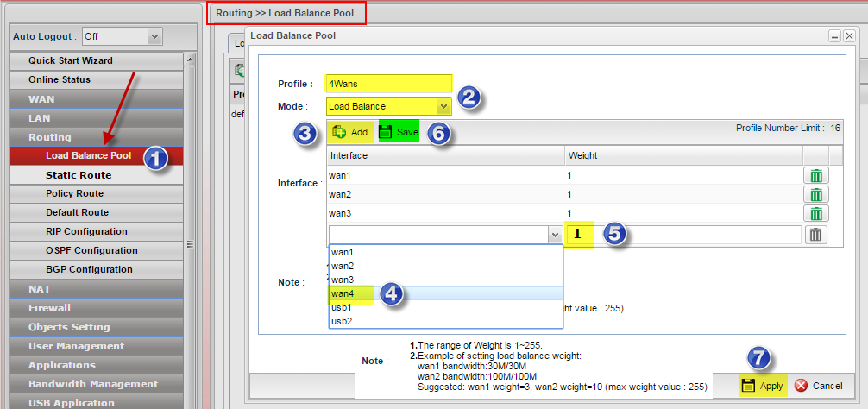The height and width of the screenshot is (409, 868).
Task: Open the Mode dropdown
Action: coord(443,106)
